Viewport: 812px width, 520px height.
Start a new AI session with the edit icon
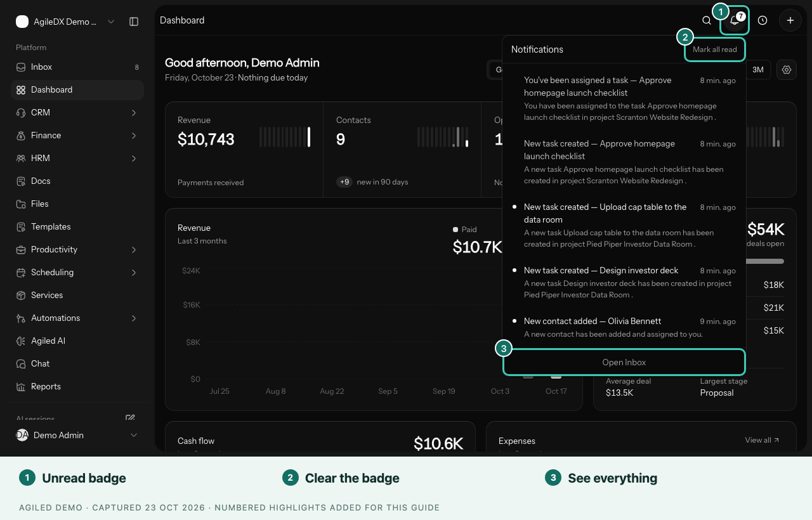[130, 418]
